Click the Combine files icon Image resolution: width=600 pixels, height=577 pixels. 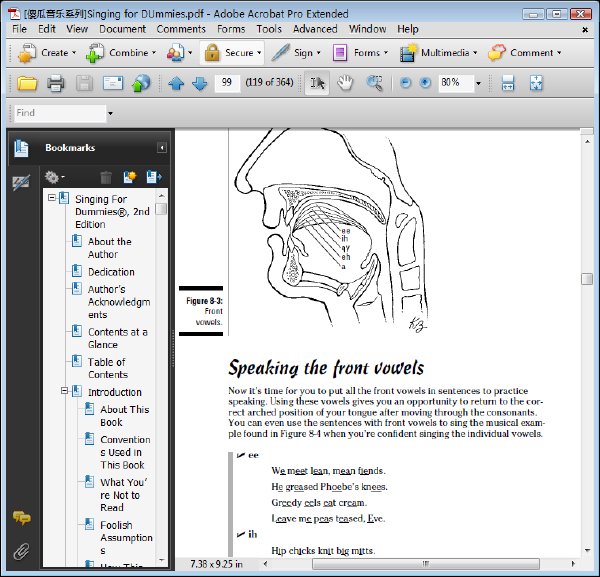coord(95,53)
